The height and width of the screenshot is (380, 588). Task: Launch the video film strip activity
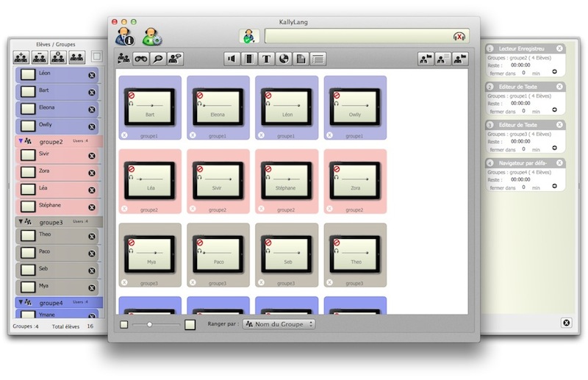coord(249,59)
